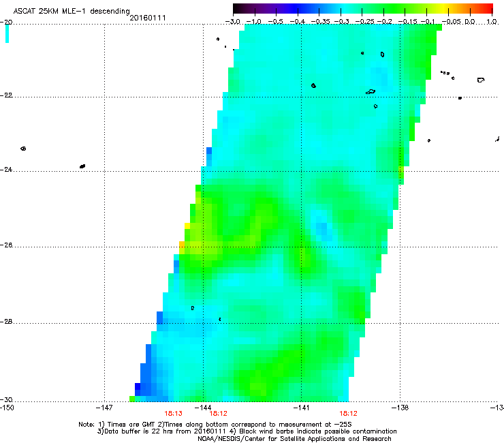This screenshot has height=443, width=504.
Task: Click the small cyan bar beside latitude -20
Action: point(7,33)
